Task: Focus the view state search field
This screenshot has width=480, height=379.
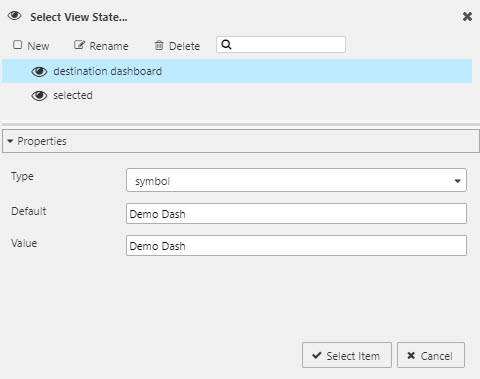Action: (281, 44)
